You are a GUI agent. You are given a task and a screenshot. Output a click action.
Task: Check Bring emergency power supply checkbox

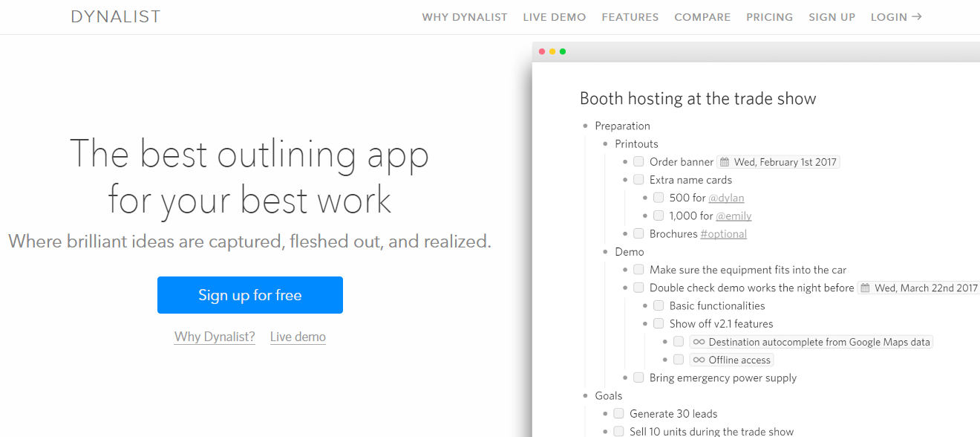[638, 378]
